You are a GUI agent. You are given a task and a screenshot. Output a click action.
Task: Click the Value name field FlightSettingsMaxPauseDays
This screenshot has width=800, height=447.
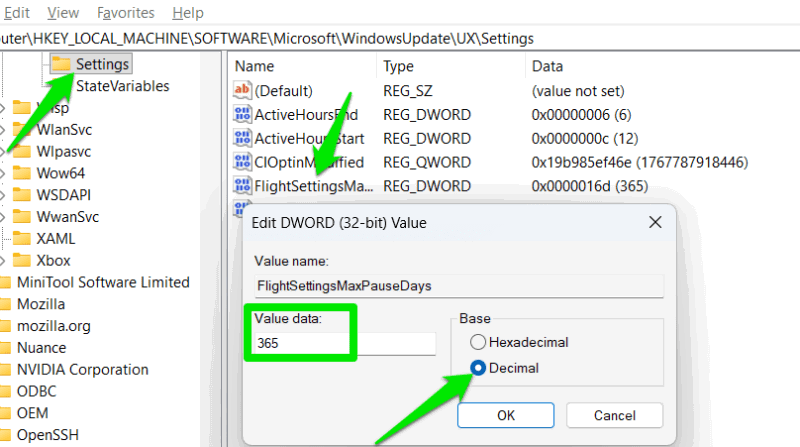click(459, 286)
